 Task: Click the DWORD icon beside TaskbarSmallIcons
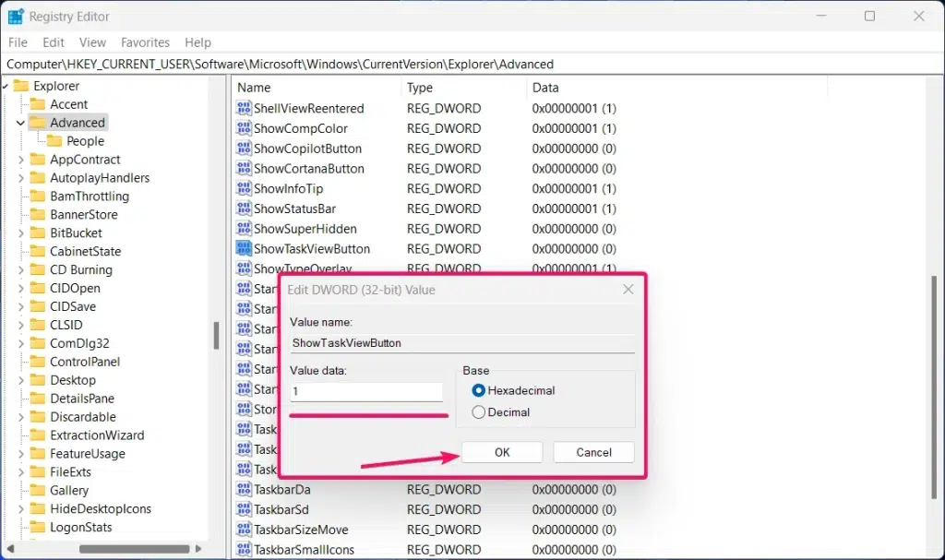tap(244, 549)
